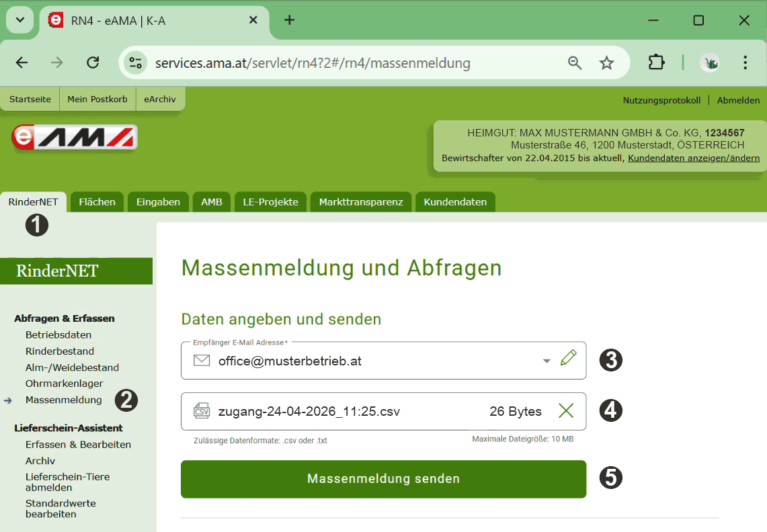Click the eAMA logo
This screenshot has height=532, width=767.
click(x=74, y=138)
